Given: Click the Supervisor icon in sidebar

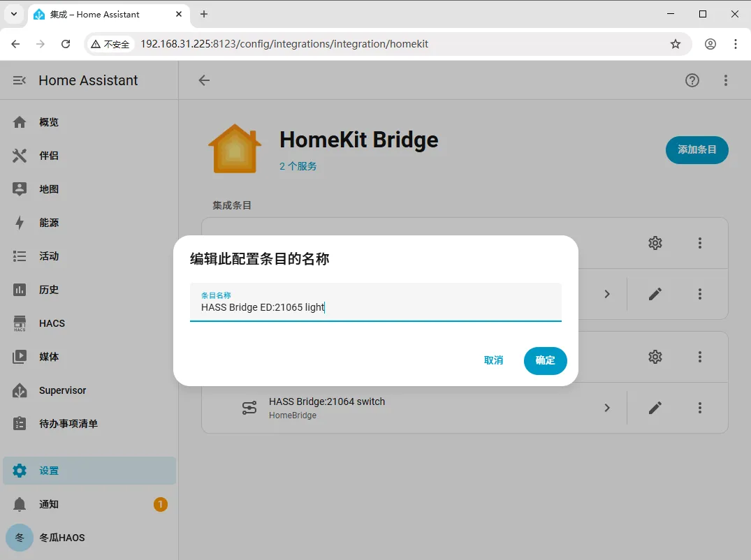Looking at the screenshot, I should [x=20, y=390].
